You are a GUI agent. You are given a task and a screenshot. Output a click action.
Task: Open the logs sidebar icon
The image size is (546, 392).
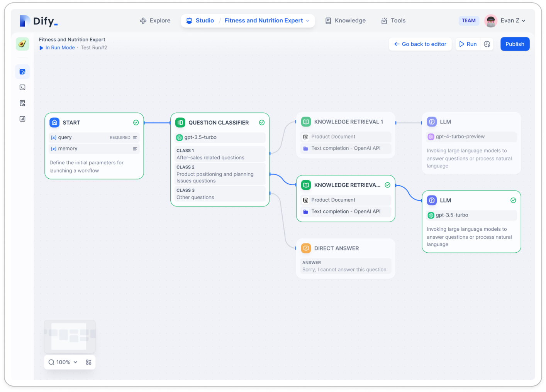click(22, 103)
